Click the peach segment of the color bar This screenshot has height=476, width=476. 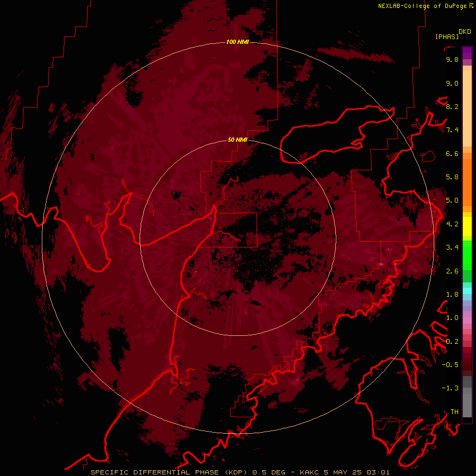pos(467,108)
